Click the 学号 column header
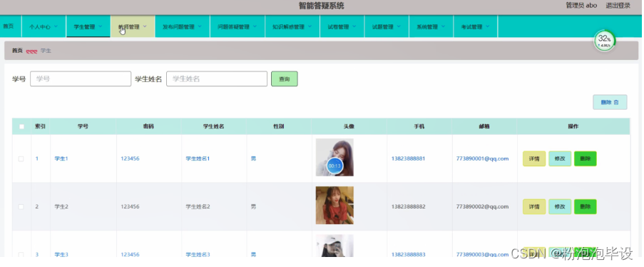The image size is (644, 267). point(83,126)
